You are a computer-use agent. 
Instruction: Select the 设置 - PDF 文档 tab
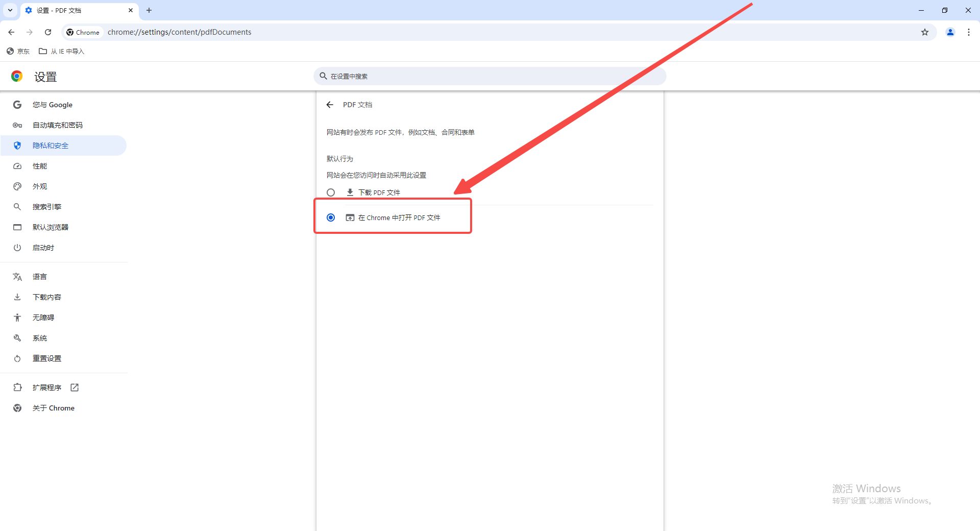[79, 10]
